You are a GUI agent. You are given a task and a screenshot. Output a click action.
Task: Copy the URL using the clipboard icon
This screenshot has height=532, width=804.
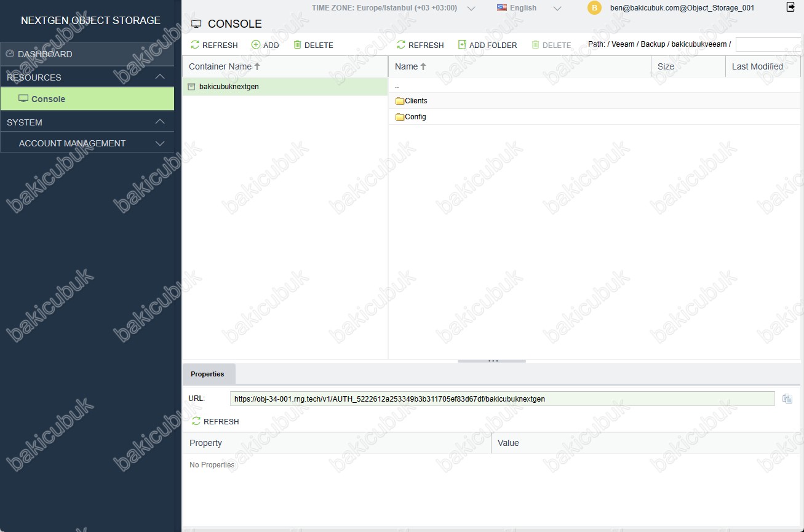tap(787, 399)
